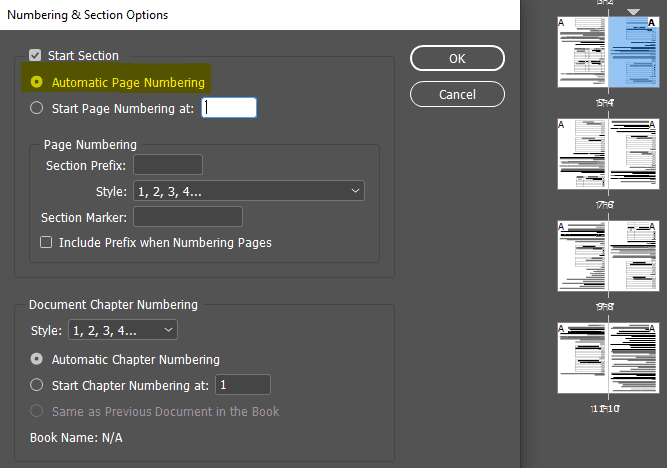Click the section start triangle above the highlighted page
This screenshot has width=667, height=468.
[x=633, y=12]
